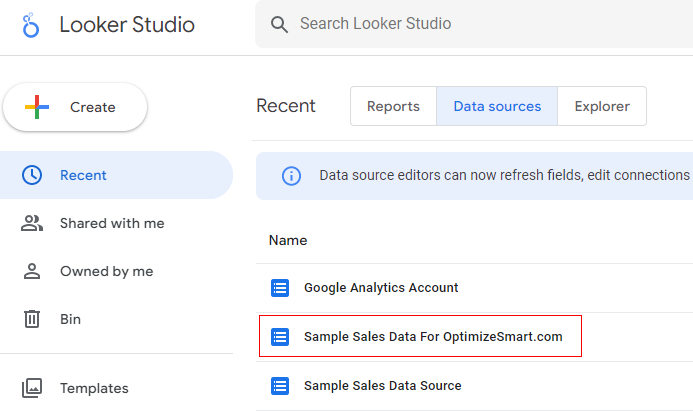This screenshot has height=411, width=693.
Task: Switch to the Reports tab
Action: pos(393,106)
